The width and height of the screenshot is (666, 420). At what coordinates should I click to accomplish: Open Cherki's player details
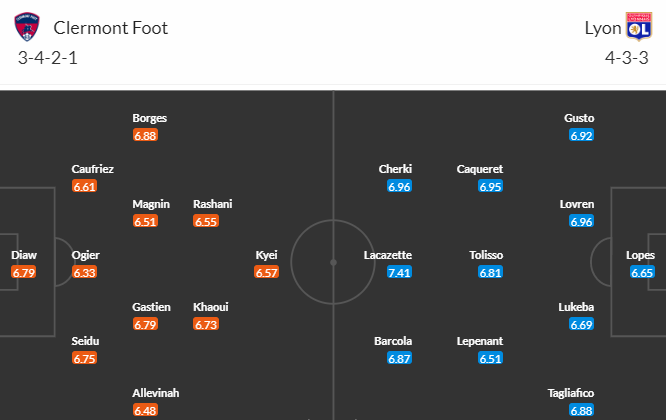[x=395, y=169]
